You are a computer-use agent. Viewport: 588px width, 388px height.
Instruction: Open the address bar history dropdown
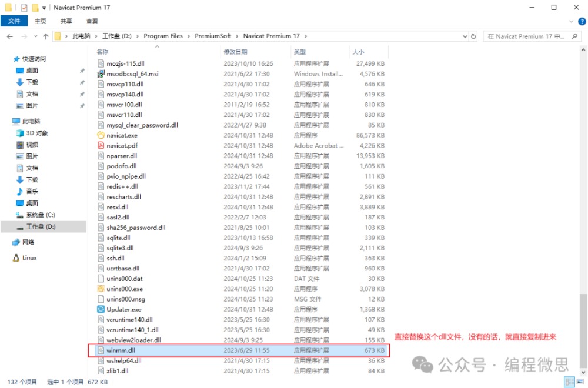[x=464, y=36]
